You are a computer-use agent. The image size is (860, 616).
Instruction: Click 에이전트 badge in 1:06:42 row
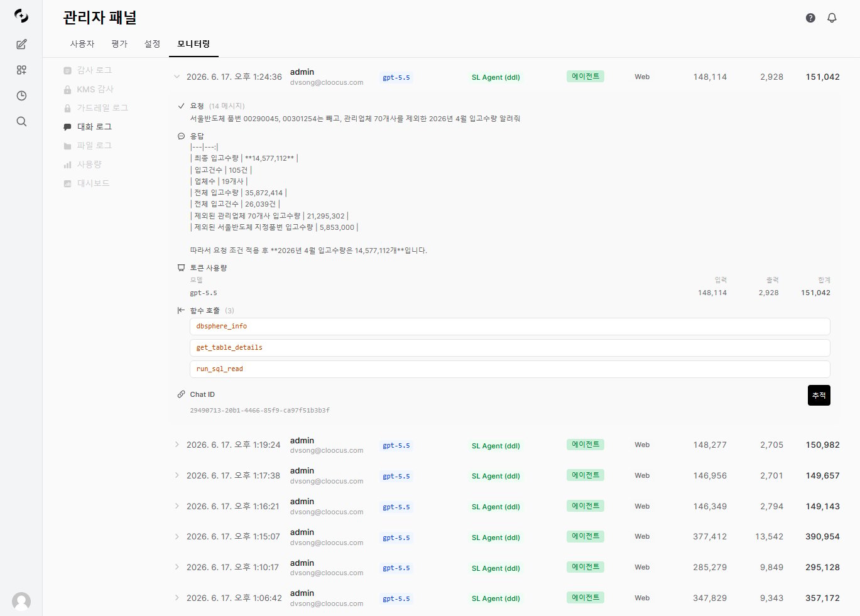(585, 598)
